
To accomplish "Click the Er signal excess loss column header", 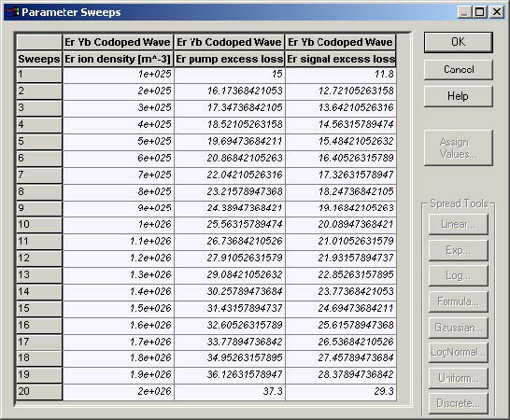I will pyautogui.click(x=341, y=59).
